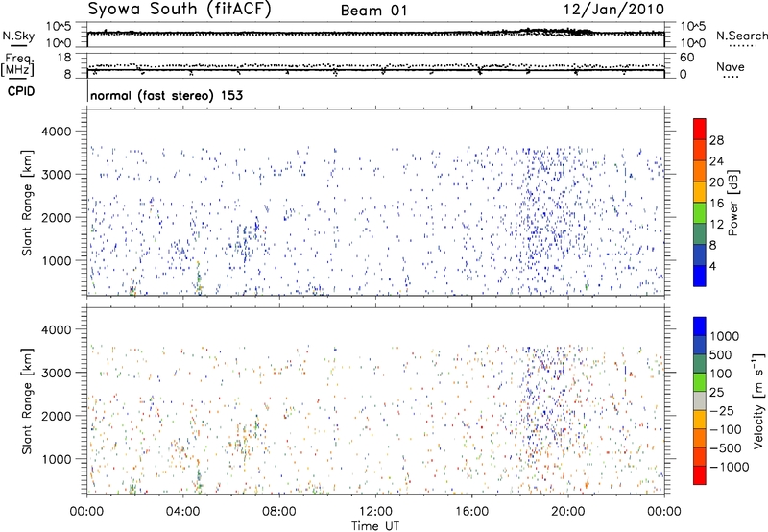Click the '60' Nave axis value

(x=686, y=58)
